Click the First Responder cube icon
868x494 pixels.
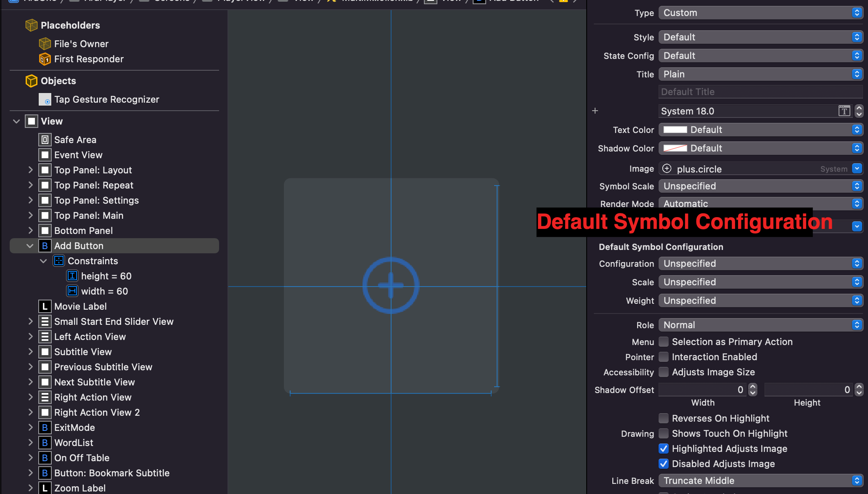pyautogui.click(x=45, y=59)
